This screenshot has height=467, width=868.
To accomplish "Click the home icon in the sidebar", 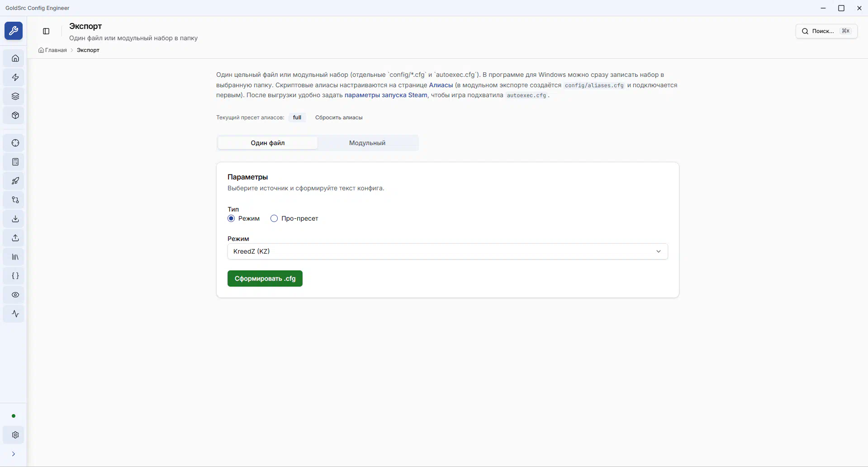I will coord(15,58).
